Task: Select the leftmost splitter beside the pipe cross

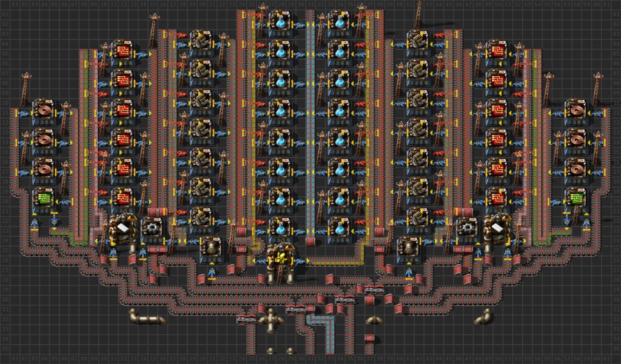Action: pyautogui.click(x=246, y=320)
